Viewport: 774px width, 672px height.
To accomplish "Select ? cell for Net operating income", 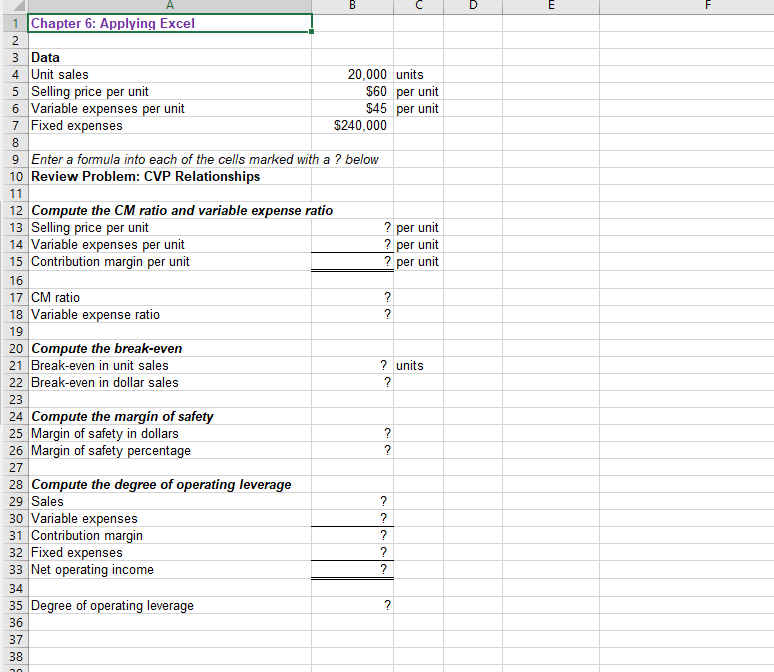I will 352,569.
